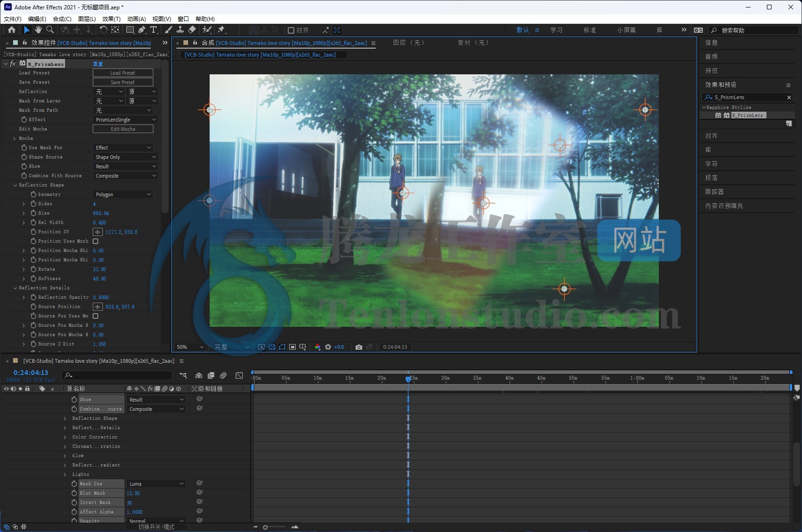Click the timeline zoom slider handle
802x532 pixels.
265,527
